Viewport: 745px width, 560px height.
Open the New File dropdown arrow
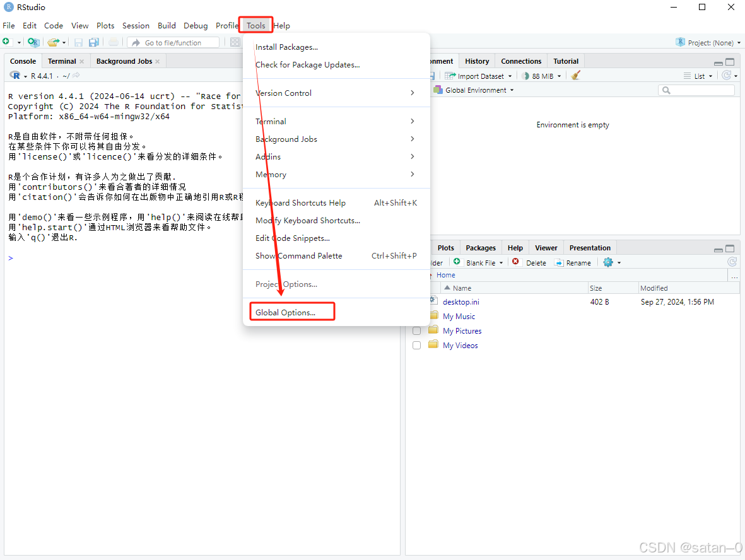pyautogui.click(x=19, y=42)
